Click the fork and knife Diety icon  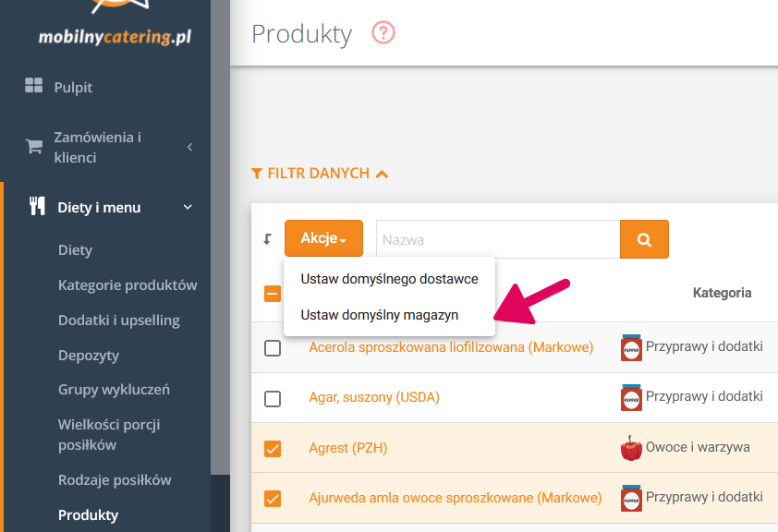point(37,207)
